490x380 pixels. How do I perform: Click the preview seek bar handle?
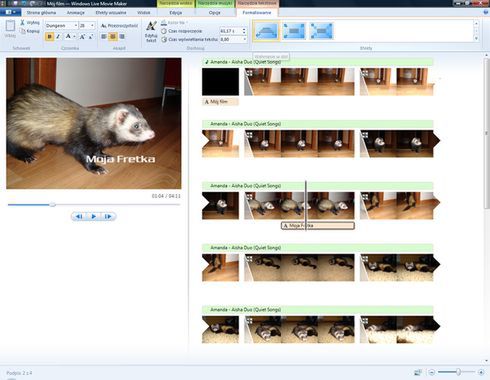52,204
